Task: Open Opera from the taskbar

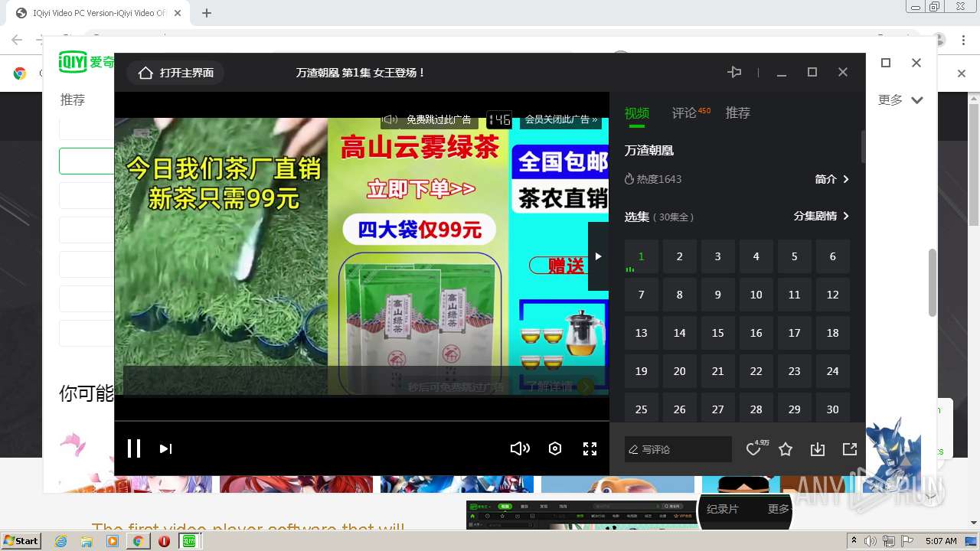Action: pyautogui.click(x=164, y=541)
